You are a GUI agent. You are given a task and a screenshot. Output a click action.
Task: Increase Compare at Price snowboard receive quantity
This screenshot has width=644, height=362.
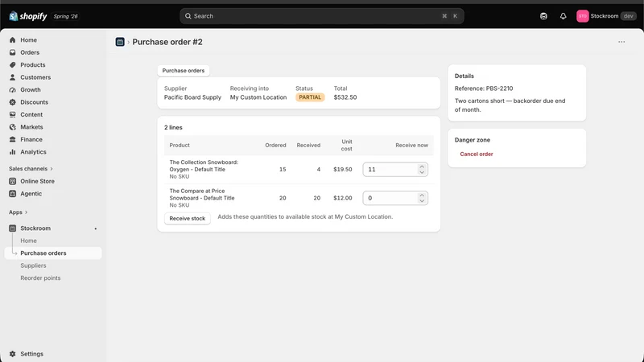pyautogui.click(x=422, y=195)
